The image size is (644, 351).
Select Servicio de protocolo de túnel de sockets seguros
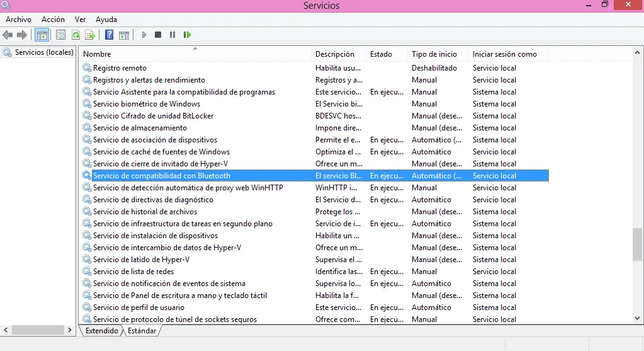(175, 319)
